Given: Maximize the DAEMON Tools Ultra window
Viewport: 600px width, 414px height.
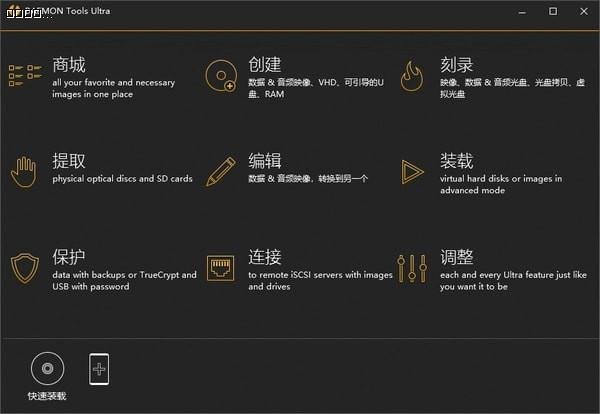Looking at the screenshot, I should pos(553,11).
